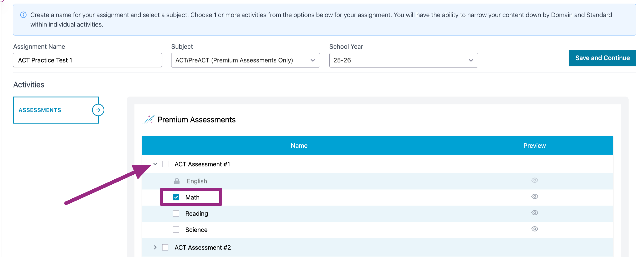Click the ACT Assessment #1 label
This screenshot has height=257, width=644.
202,164
